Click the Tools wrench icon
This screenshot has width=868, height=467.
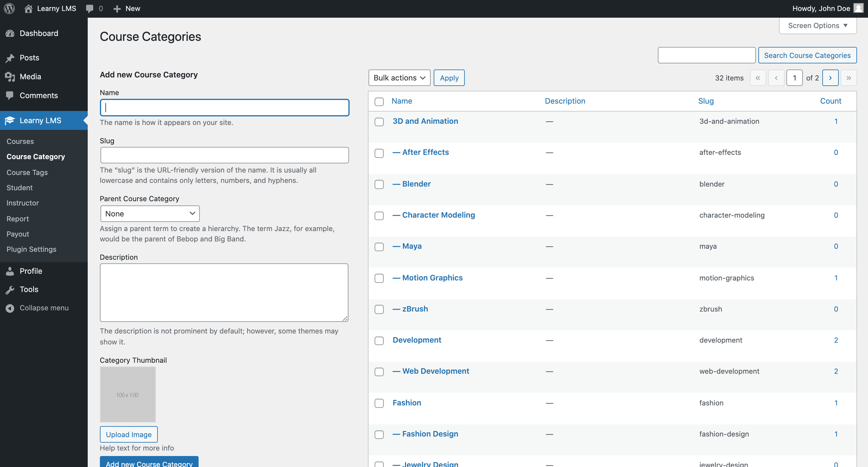10,289
